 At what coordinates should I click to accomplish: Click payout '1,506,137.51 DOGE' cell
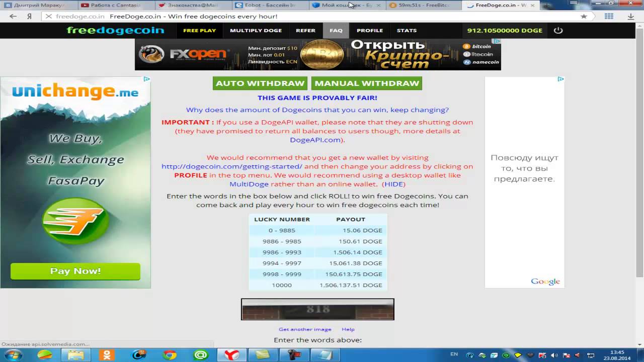pos(351,285)
